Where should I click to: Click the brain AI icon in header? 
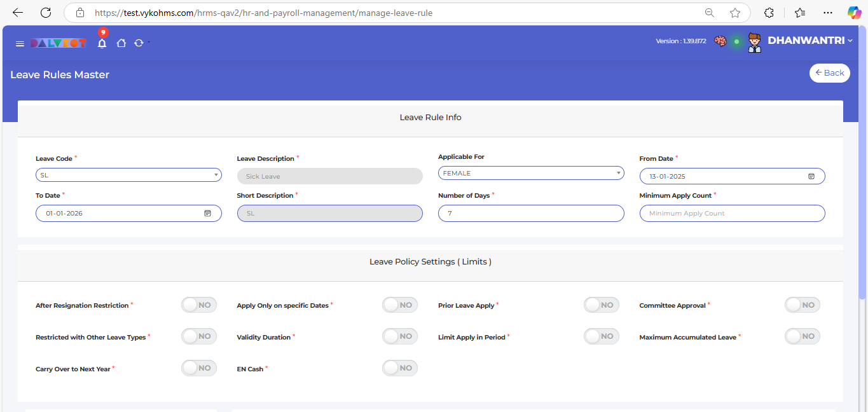click(x=720, y=41)
